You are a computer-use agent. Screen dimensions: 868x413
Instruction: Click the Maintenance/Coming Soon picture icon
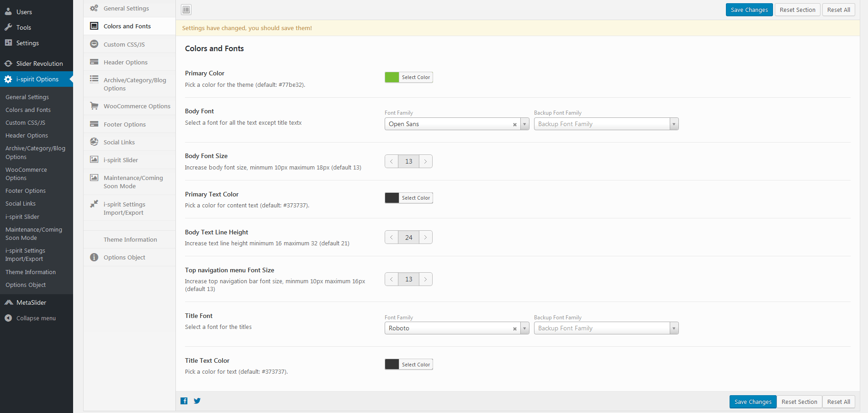[94, 177]
